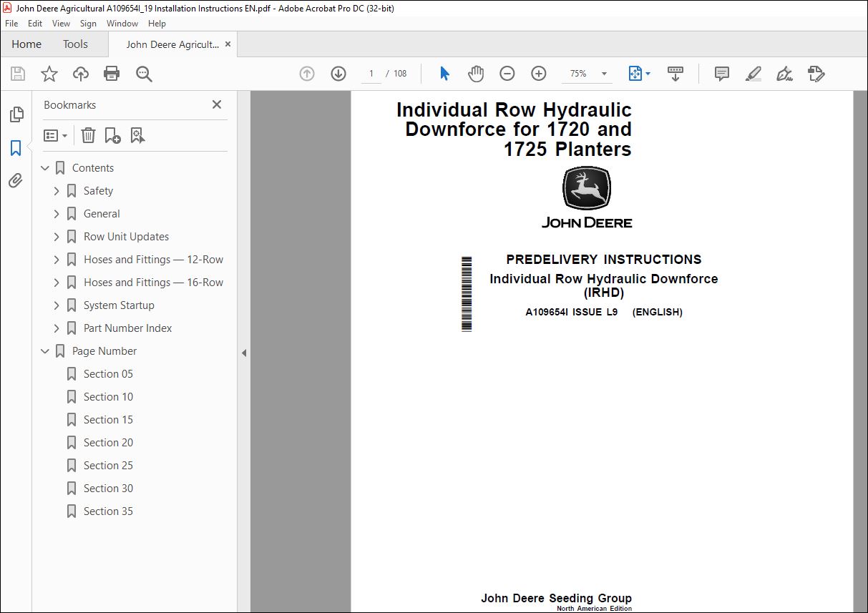Select the System Startup bookmark label
868x613 pixels.
point(119,305)
